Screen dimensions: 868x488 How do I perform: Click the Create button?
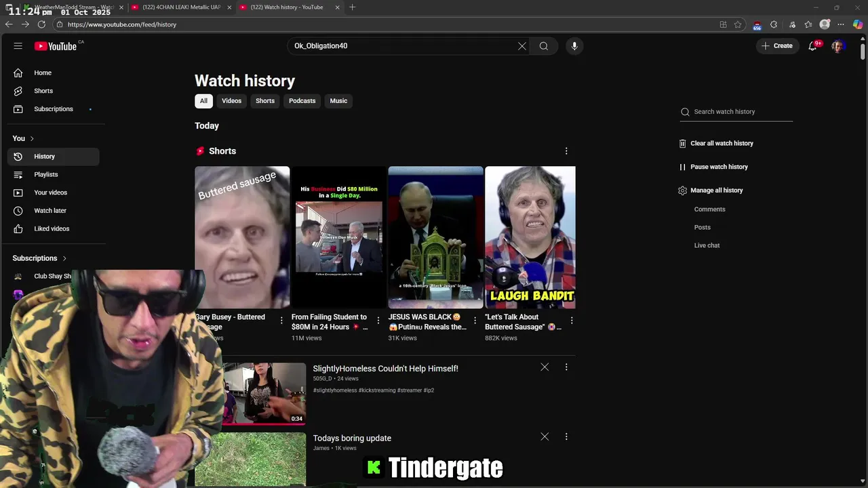click(777, 46)
